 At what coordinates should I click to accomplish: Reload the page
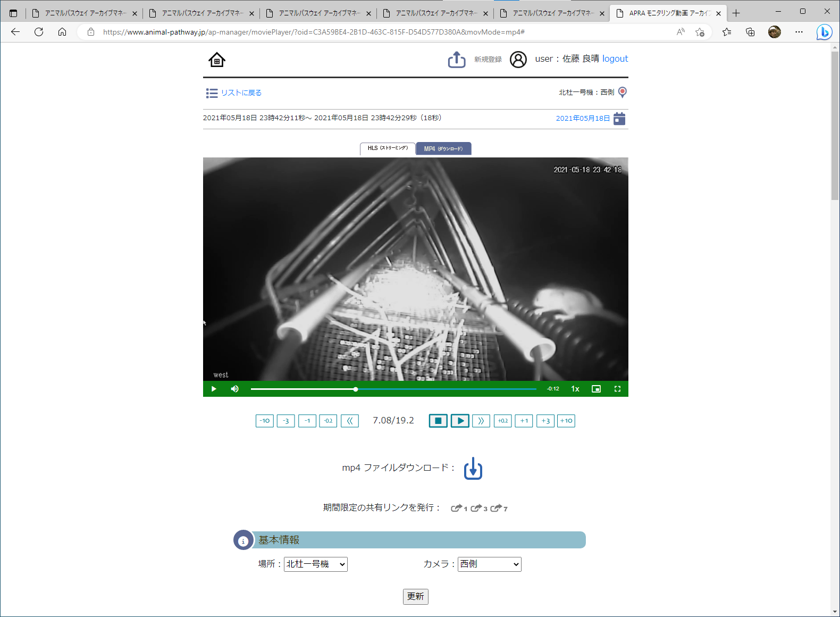(39, 32)
